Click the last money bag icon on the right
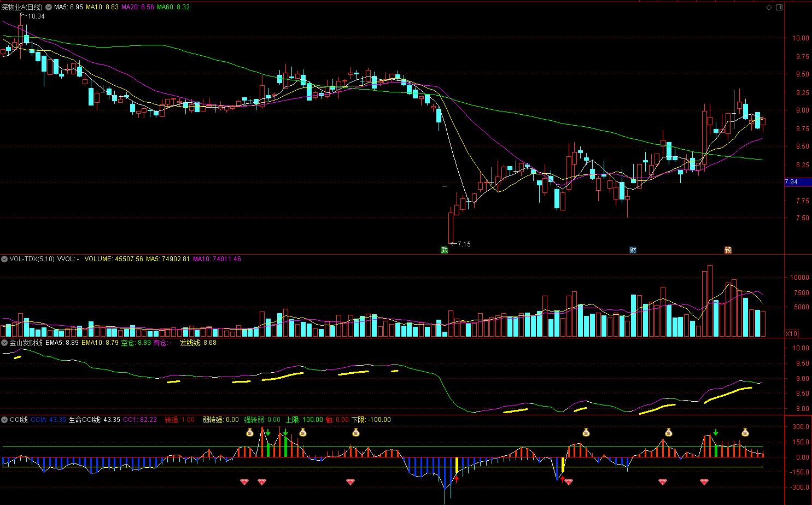Viewport: 812px width, 505px height. click(x=745, y=433)
